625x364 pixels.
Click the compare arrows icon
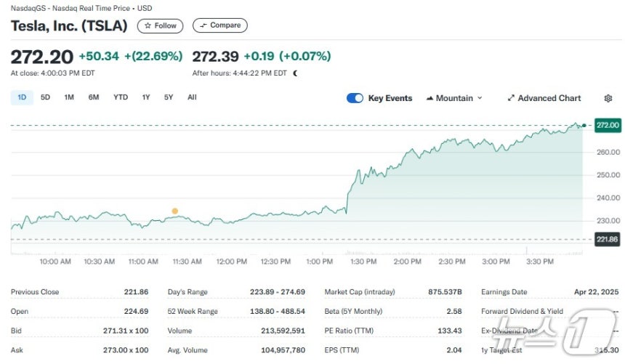203,25
